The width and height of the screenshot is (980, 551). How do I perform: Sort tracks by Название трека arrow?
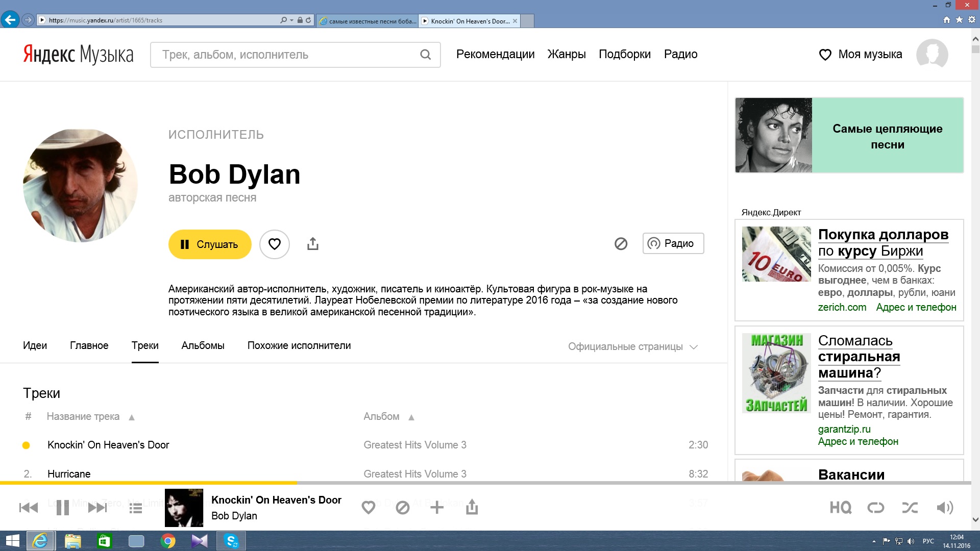click(132, 417)
